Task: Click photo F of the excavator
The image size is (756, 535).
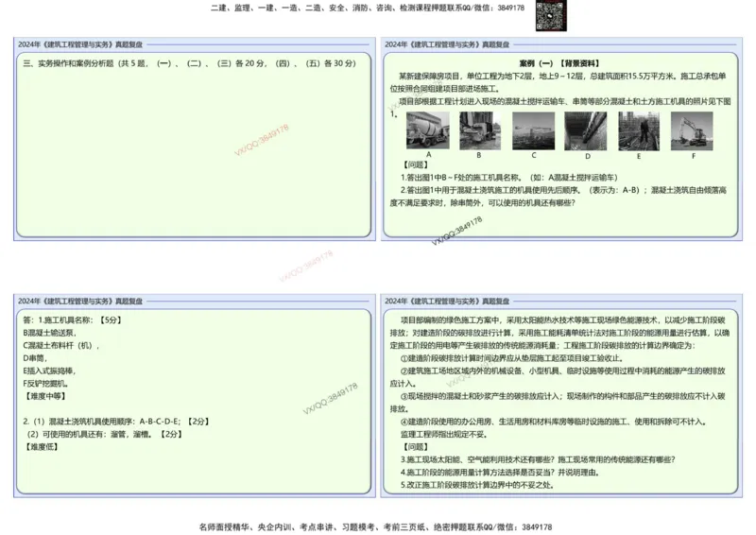Action: coord(692,131)
